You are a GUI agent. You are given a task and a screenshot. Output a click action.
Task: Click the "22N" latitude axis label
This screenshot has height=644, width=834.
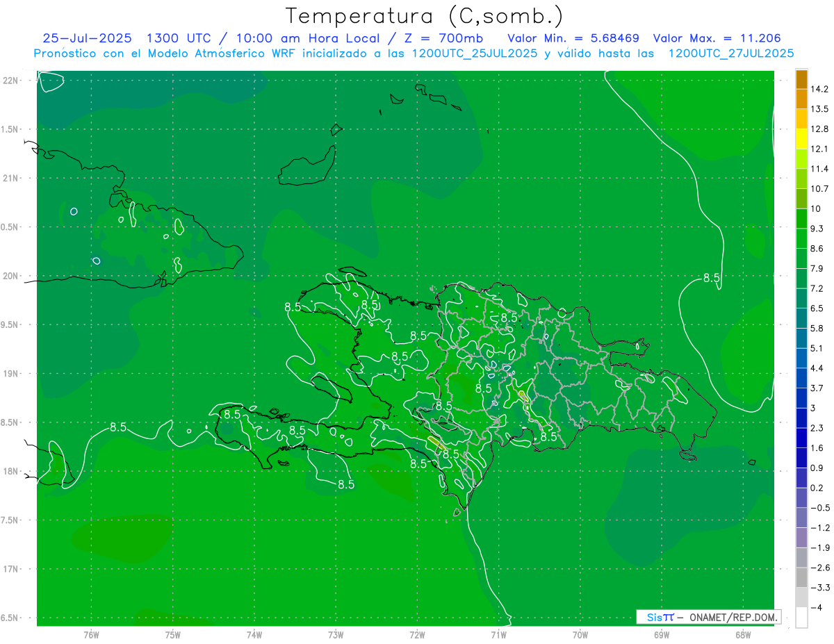click(x=11, y=81)
